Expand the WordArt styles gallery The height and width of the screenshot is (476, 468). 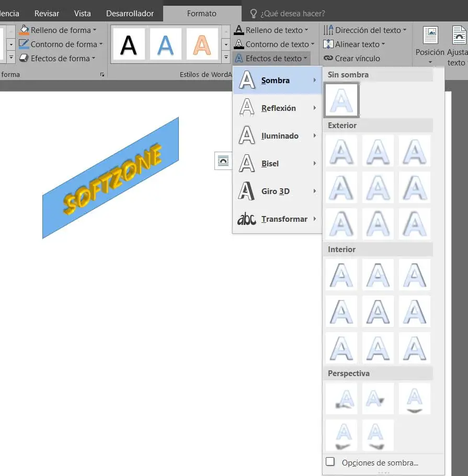tap(226, 57)
